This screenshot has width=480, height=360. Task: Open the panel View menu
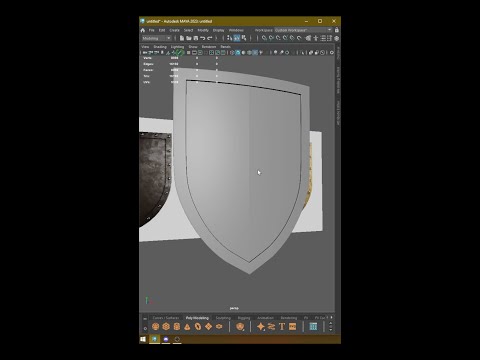pyautogui.click(x=145, y=47)
